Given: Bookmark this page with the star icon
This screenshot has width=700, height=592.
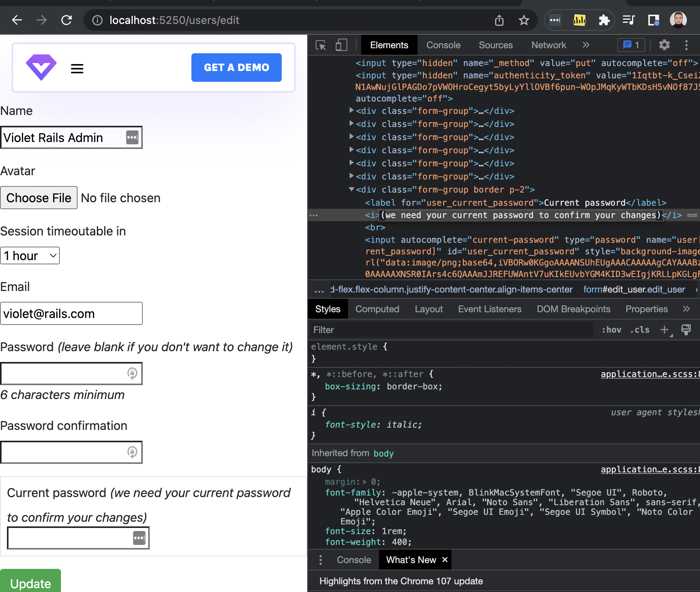Looking at the screenshot, I should (x=524, y=20).
